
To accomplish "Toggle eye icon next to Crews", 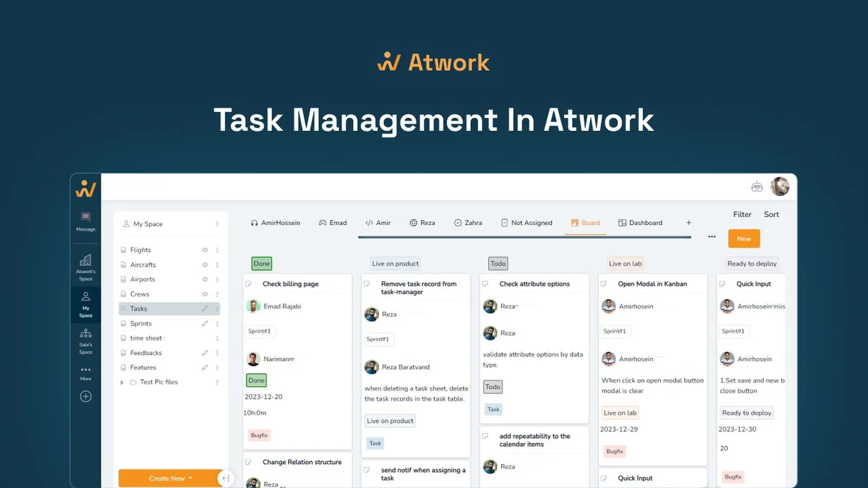I will point(205,294).
